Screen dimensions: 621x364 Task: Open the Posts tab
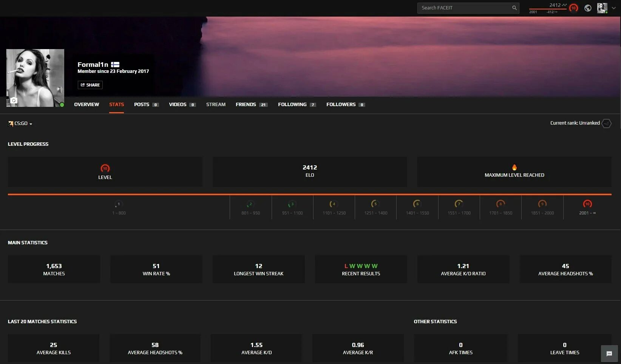point(146,105)
